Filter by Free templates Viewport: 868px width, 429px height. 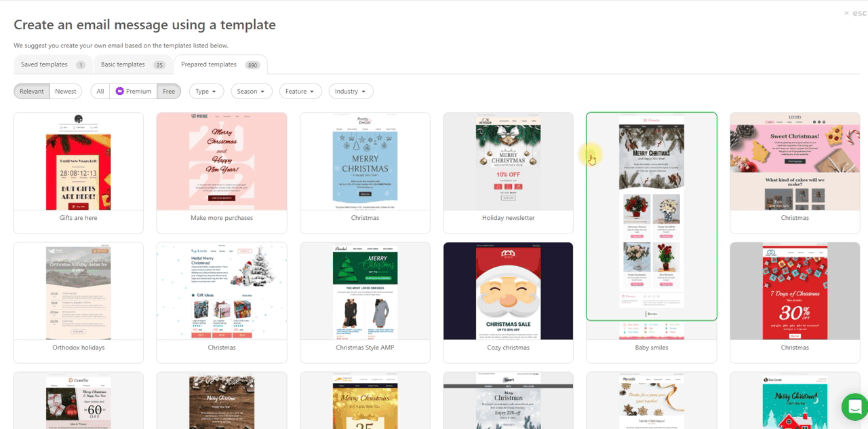pyautogui.click(x=169, y=91)
